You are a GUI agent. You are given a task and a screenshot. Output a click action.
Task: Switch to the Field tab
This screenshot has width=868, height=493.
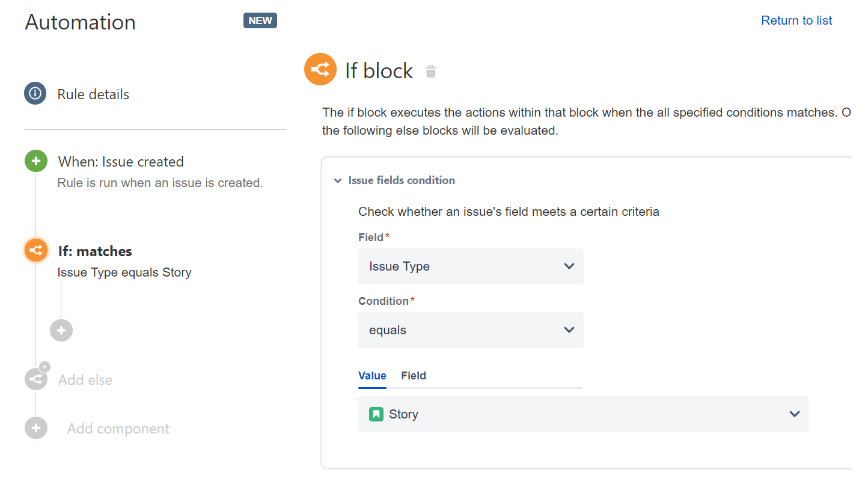[413, 375]
